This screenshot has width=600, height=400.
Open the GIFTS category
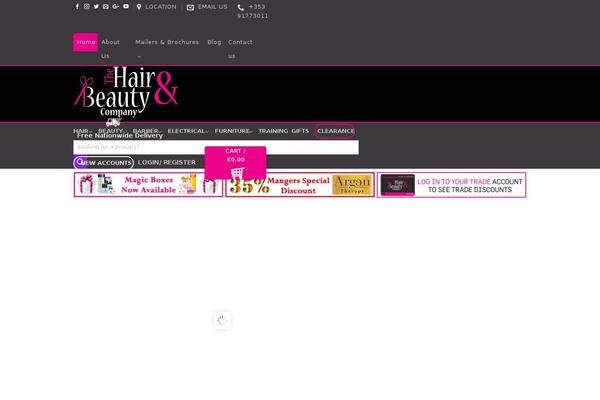click(300, 131)
